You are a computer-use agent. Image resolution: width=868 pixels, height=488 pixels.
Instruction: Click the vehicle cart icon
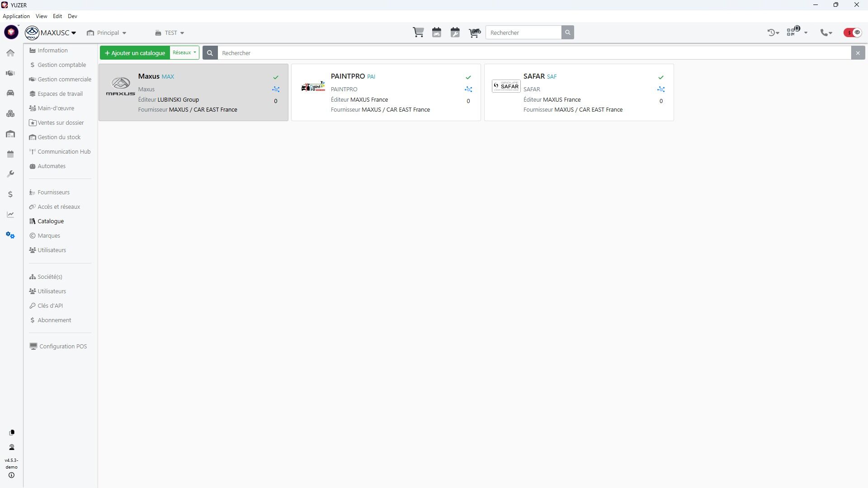(474, 33)
